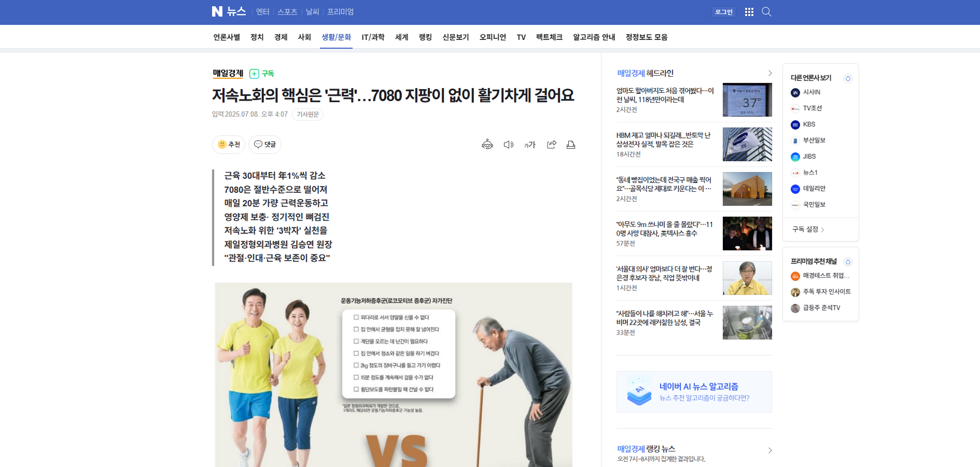Refresh the 다른 언론사 보기 list
The image size is (980, 467).
[848, 78]
